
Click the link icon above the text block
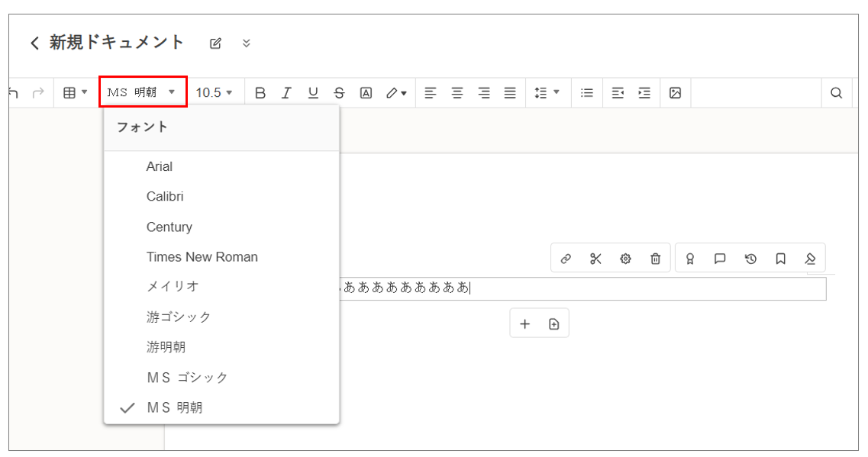point(566,259)
